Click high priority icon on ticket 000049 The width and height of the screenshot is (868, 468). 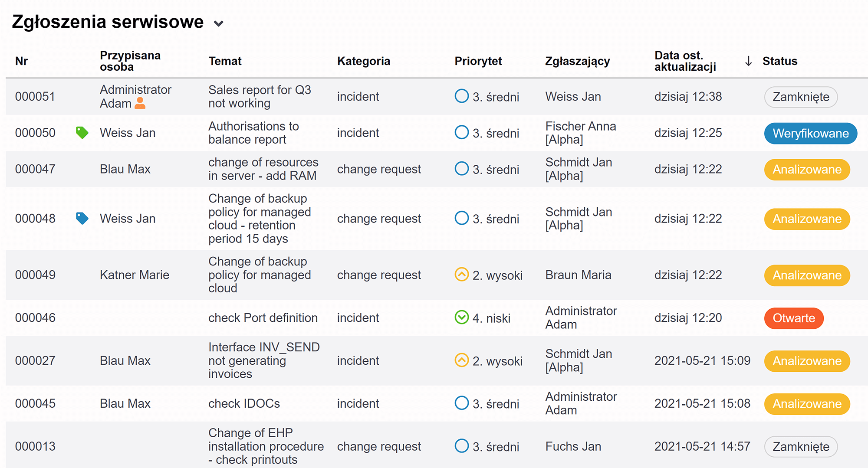click(462, 275)
